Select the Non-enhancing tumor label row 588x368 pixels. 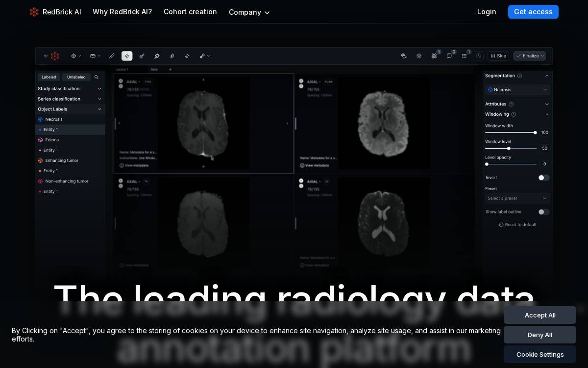(70, 181)
